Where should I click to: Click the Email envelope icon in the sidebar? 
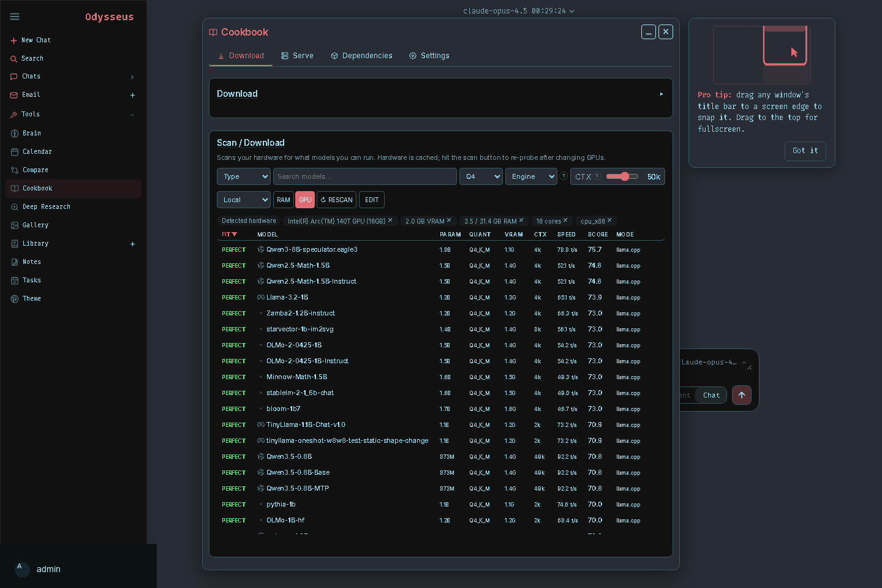click(x=13, y=95)
